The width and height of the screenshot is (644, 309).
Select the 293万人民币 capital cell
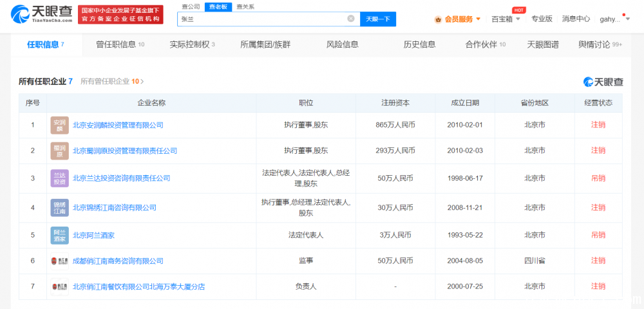[395, 151]
